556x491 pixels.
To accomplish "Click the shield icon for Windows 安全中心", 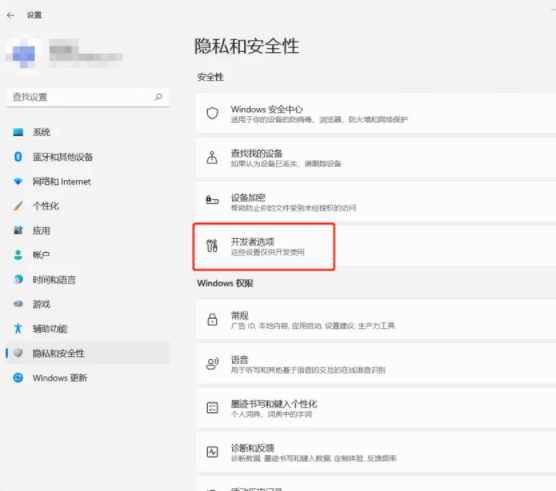I will 212,113.
